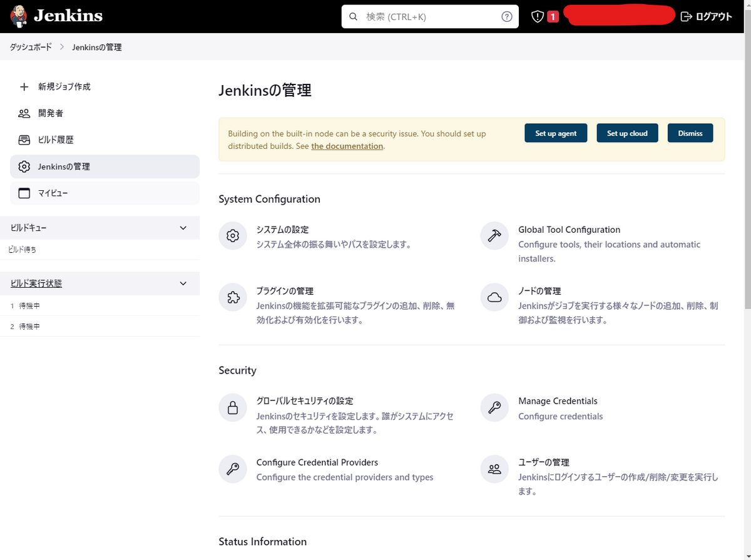751x560 pixels.
Task: Click the ビルドキュー panel title
Action: 29,228
